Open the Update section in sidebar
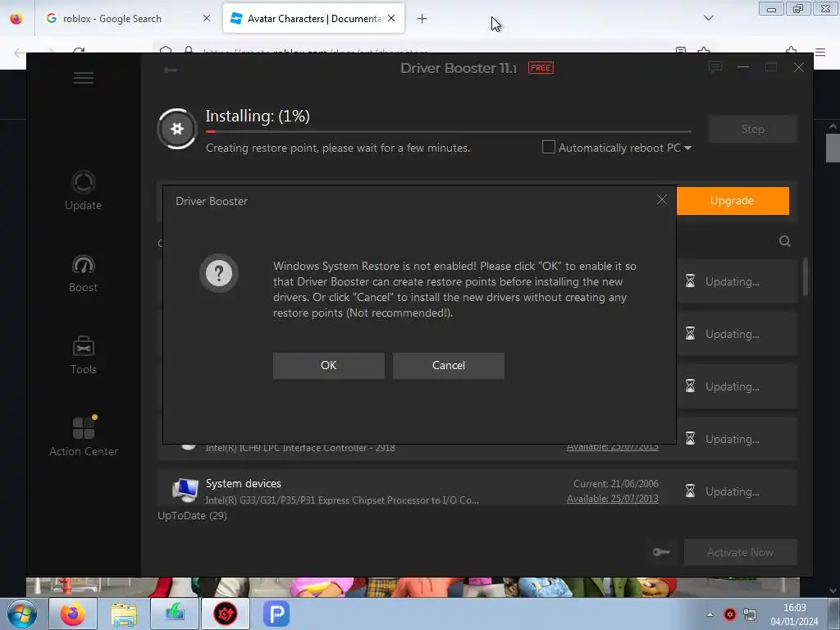840x630 pixels. 83,190
